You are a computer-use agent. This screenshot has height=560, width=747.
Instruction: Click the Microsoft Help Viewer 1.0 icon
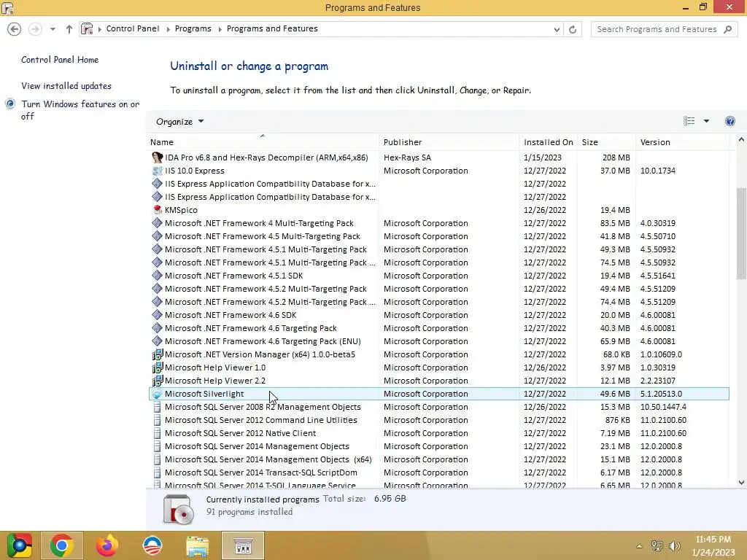pyautogui.click(x=158, y=367)
